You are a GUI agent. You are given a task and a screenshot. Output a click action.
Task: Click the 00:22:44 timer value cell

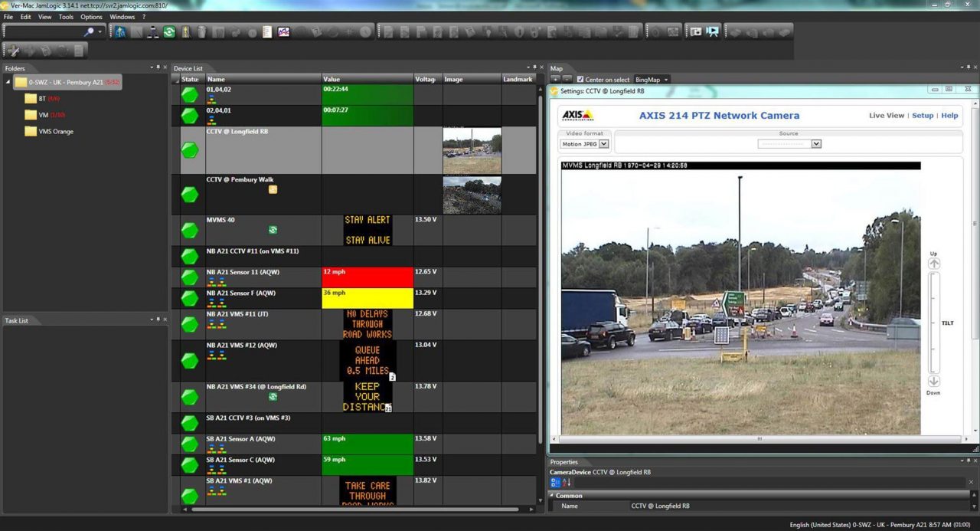pos(367,94)
